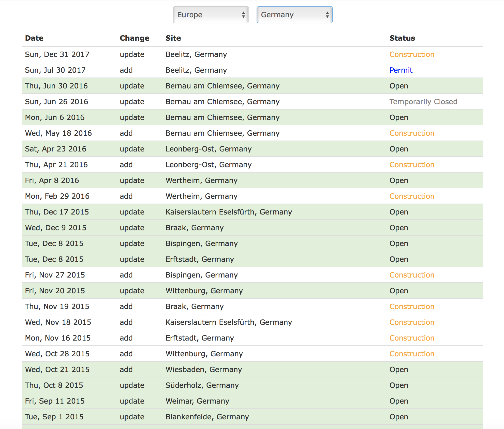Click Bernau am Chiemsee on Jun 26 row
Screen dimensions: 504x429
pos(223,102)
